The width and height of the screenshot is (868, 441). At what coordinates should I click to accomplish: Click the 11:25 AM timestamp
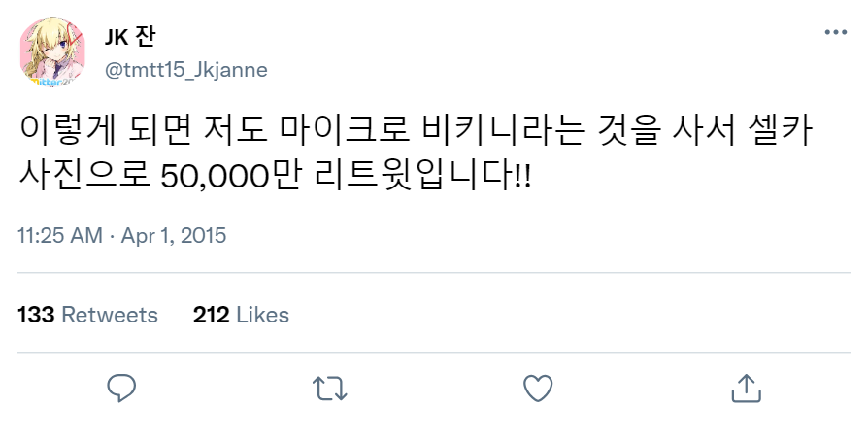[60, 235]
